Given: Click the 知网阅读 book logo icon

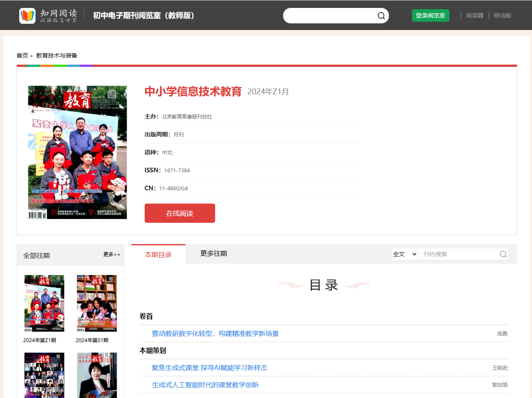Looking at the screenshot, I should (x=27, y=15).
